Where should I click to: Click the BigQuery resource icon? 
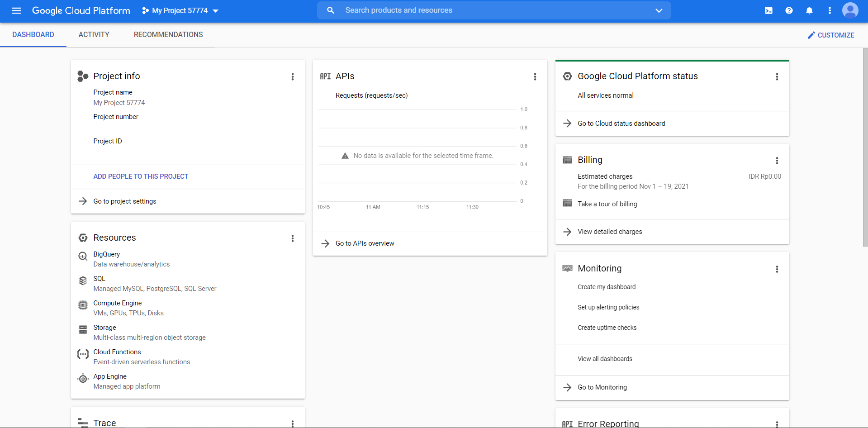pyautogui.click(x=83, y=256)
